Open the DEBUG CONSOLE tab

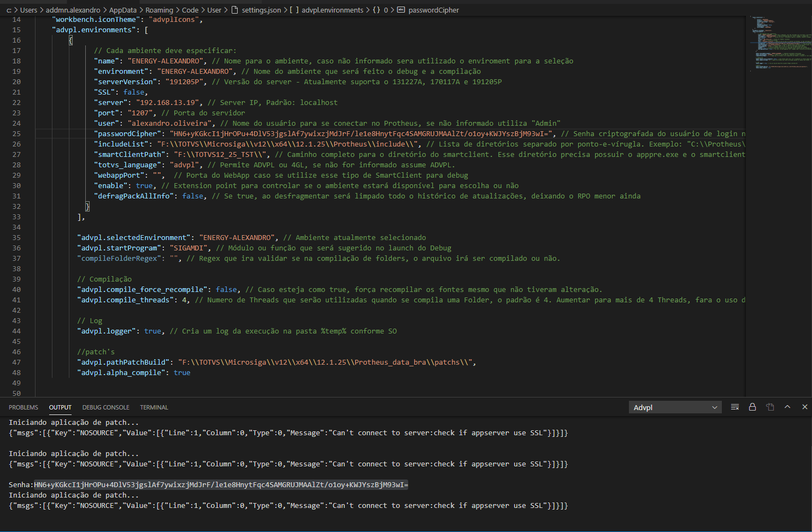[105, 407]
